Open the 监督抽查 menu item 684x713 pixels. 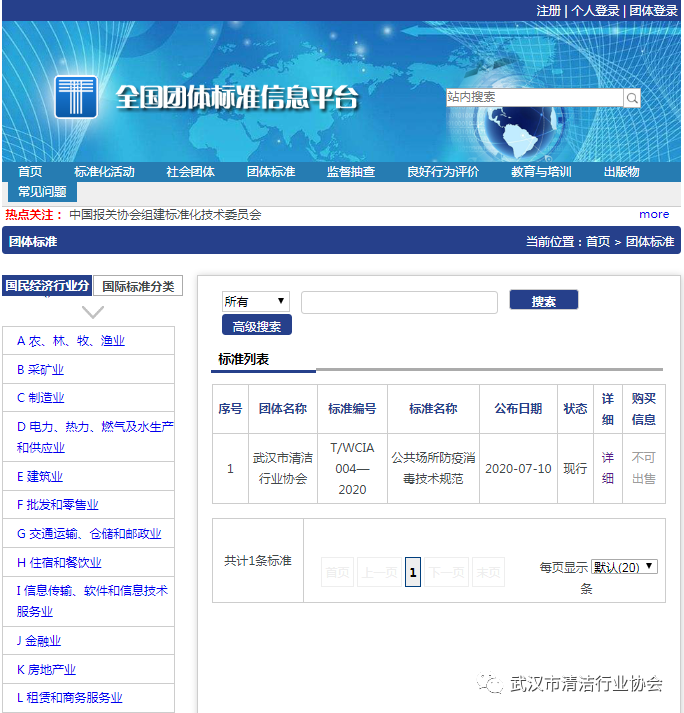351,172
